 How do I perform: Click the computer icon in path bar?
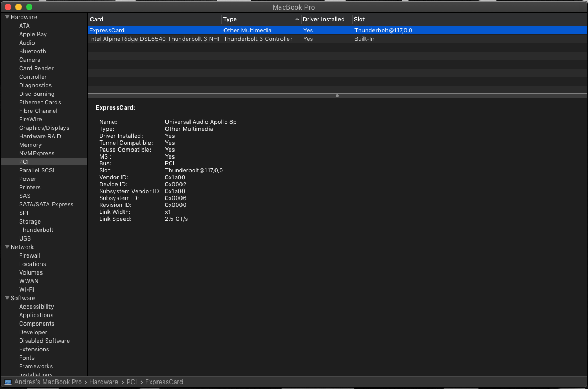click(8, 382)
